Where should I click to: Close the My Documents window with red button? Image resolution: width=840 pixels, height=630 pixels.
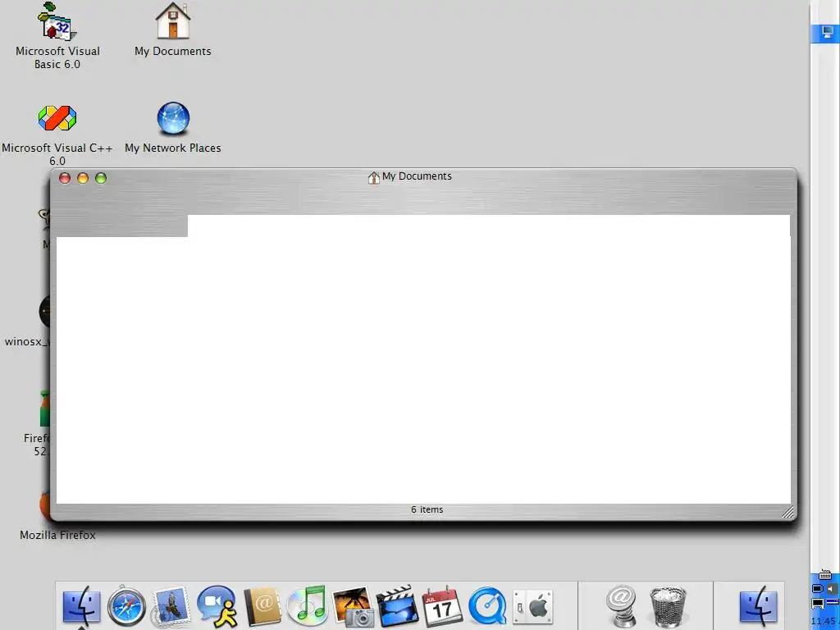pos(65,178)
